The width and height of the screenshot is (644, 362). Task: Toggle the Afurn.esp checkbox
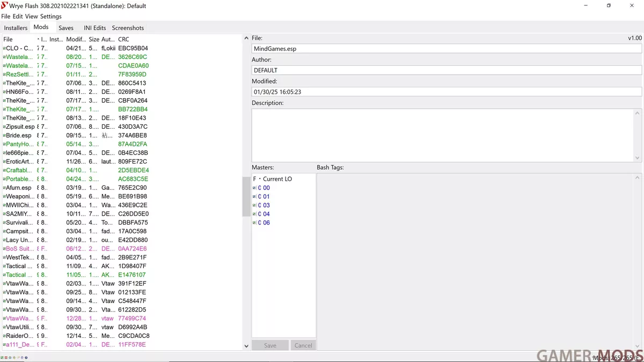pos(4,188)
